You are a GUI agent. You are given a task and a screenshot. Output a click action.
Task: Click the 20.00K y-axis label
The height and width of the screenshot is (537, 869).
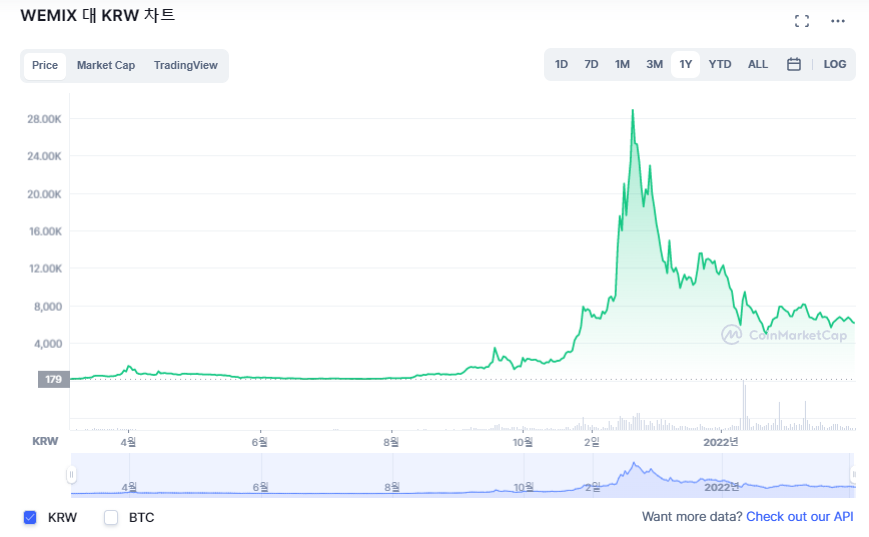tap(44, 195)
